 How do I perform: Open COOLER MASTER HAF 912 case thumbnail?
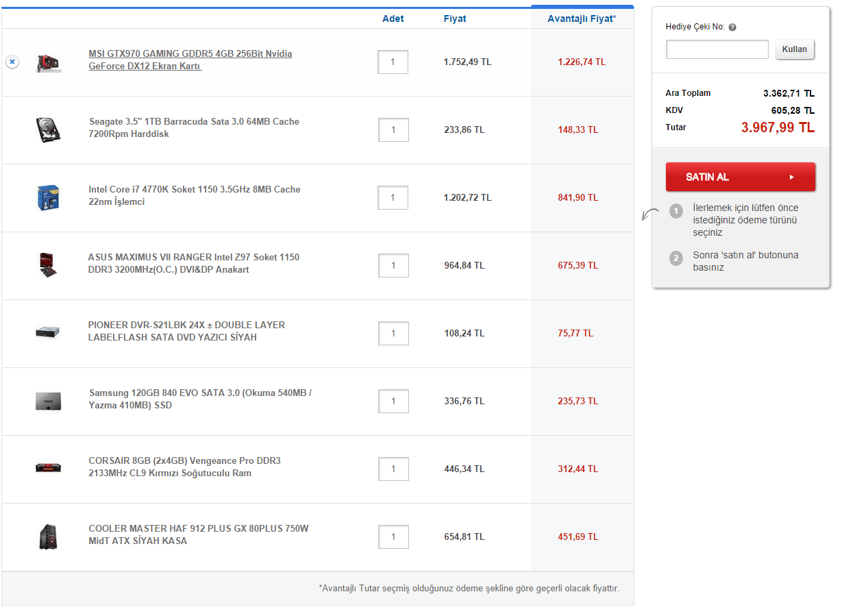(48, 536)
